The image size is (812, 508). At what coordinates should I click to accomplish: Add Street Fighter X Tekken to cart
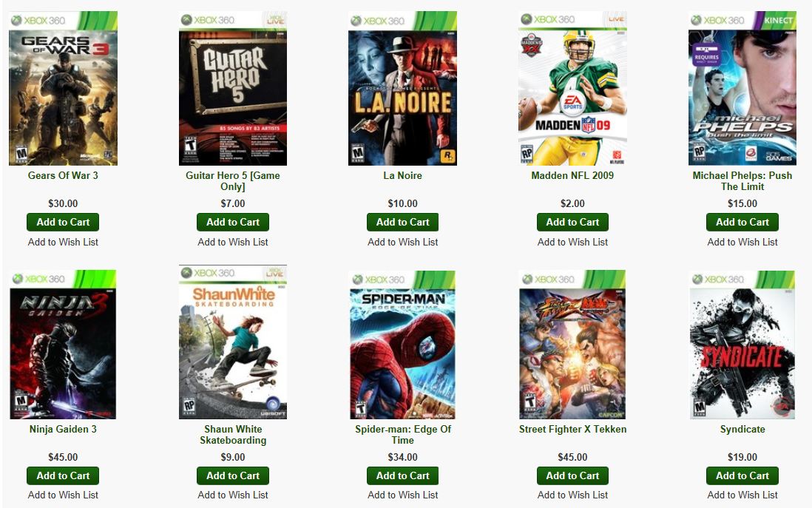572,475
